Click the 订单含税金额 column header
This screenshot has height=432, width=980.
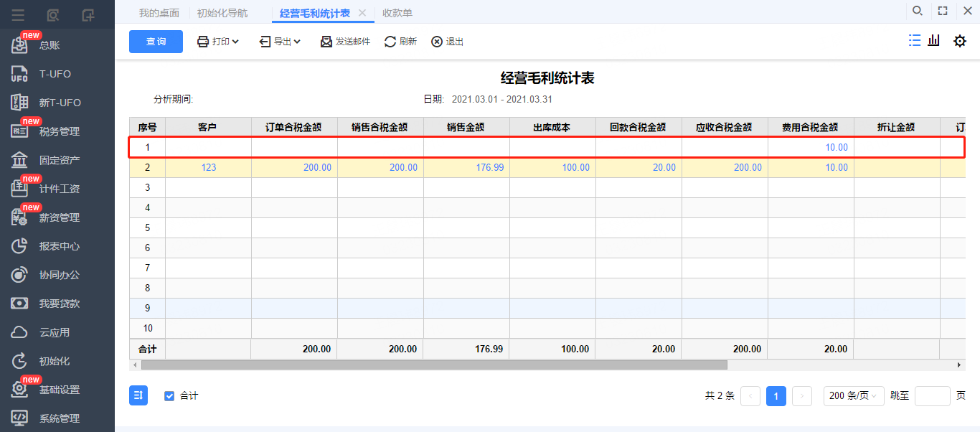(294, 127)
